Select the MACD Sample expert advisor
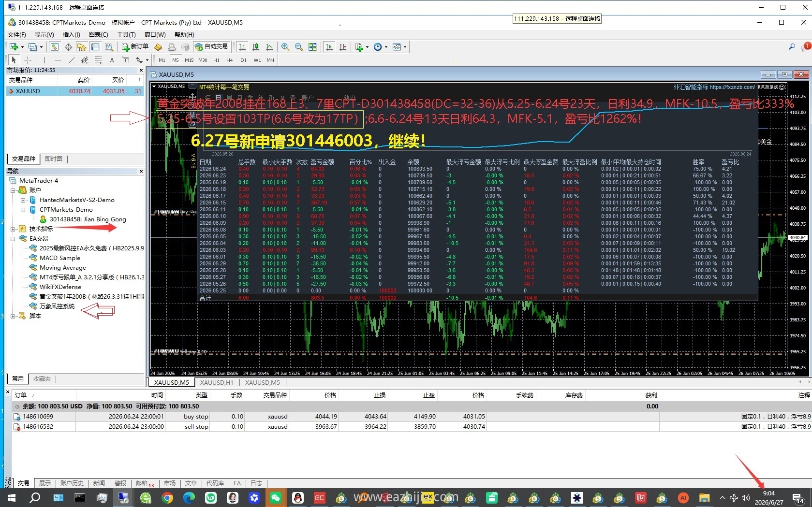Screen dimensions: 812x507 pos(60,258)
